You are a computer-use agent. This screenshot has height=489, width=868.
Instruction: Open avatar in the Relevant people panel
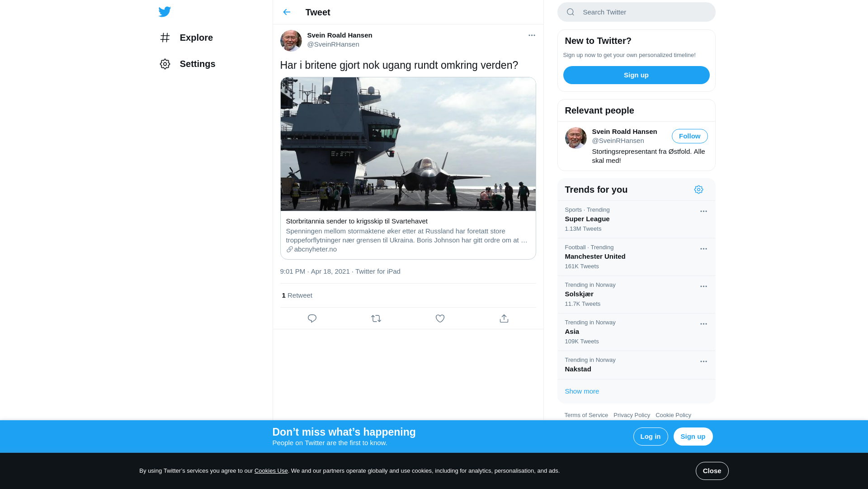[576, 138]
